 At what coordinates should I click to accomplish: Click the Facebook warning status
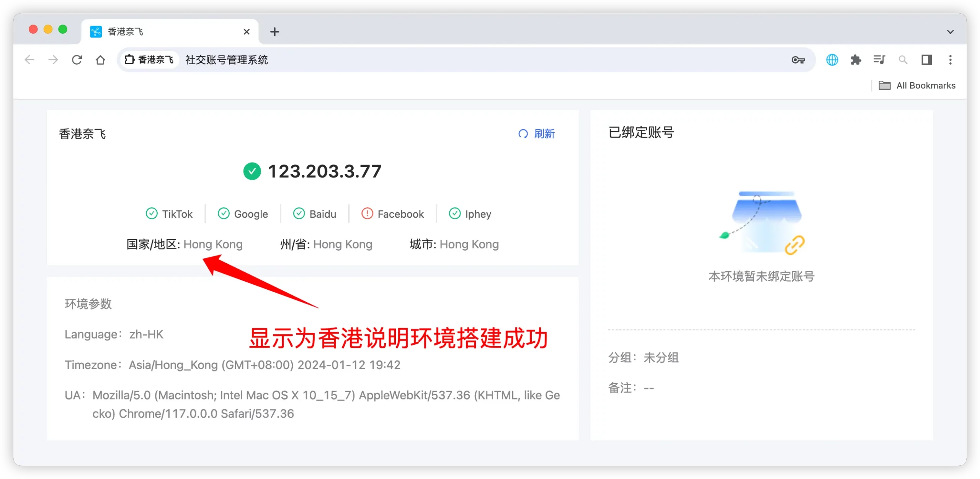pyautogui.click(x=393, y=213)
